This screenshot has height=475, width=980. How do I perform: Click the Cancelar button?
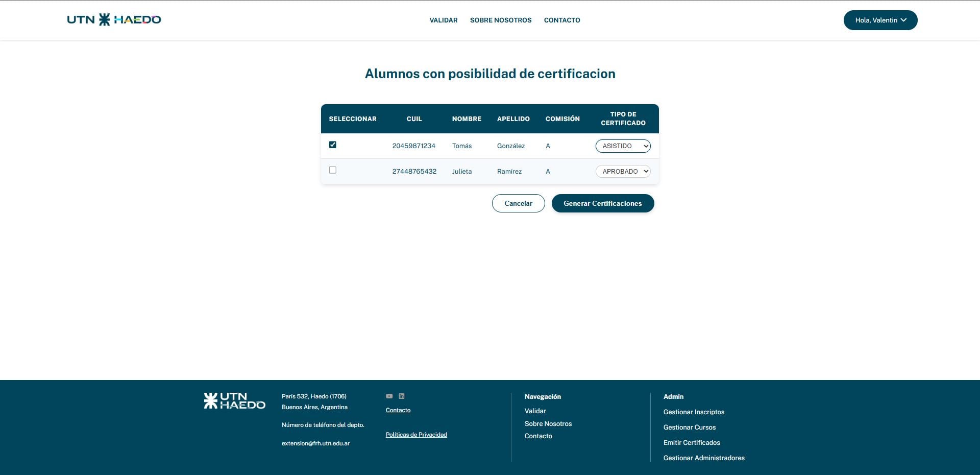[519, 203]
